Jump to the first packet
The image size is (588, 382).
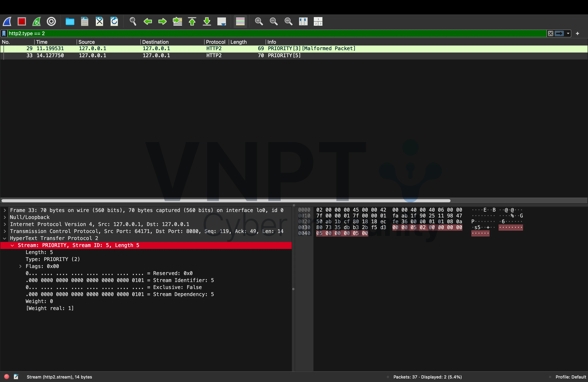[192, 22]
